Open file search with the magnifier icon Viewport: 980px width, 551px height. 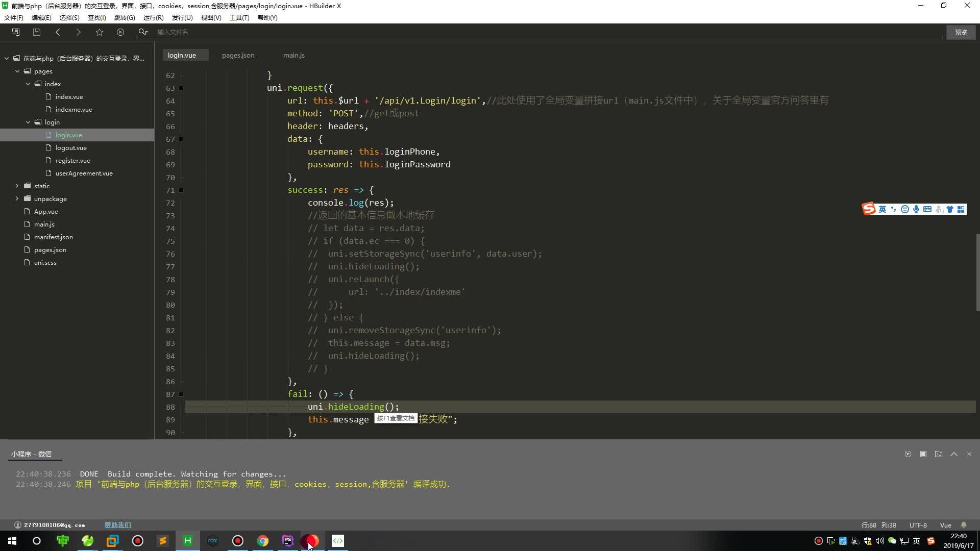[142, 32]
